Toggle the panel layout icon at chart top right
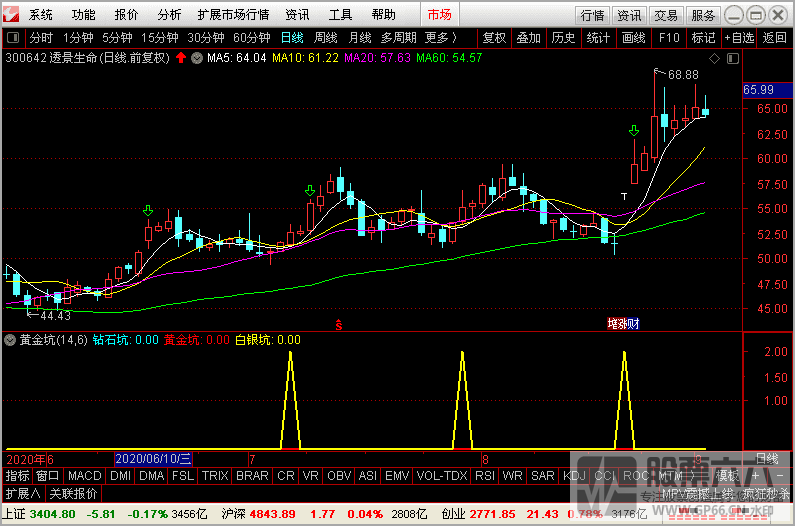Viewport: 795px width, 526px height. coord(733,59)
